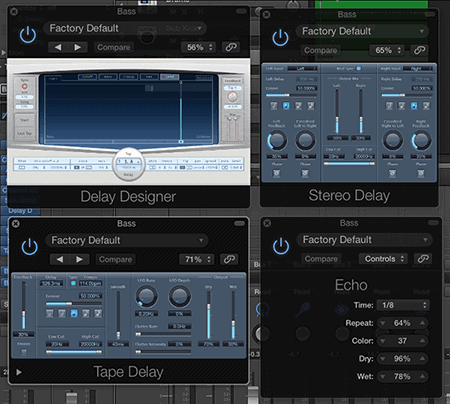The width and height of the screenshot is (450, 404).
Task: Select highlighted Right Delay note button
Action: (x=414, y=106)
